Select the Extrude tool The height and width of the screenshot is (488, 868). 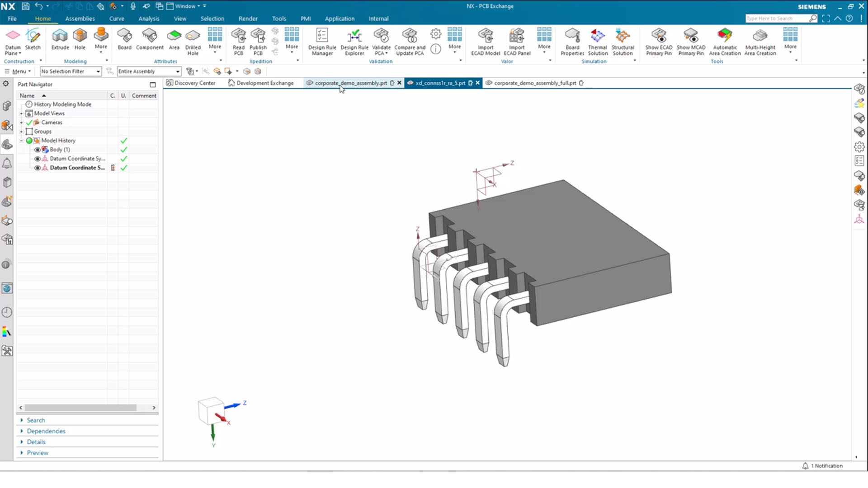pyautogui.click(x=59, y=40)
